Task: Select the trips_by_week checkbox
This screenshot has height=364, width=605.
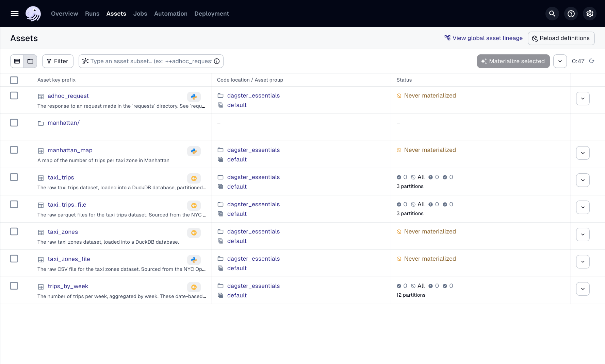Action: point(14,286)
